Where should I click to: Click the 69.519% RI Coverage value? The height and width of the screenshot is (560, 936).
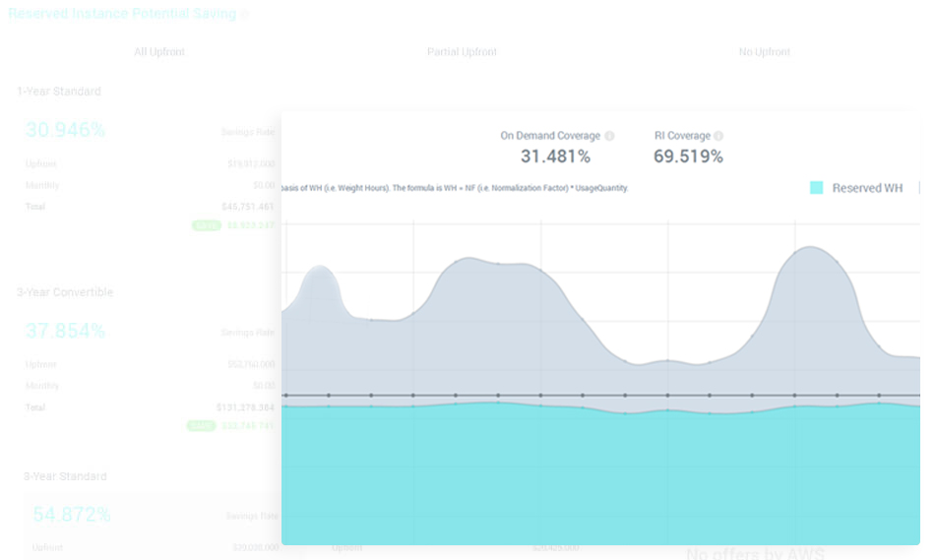coord(688,156)
